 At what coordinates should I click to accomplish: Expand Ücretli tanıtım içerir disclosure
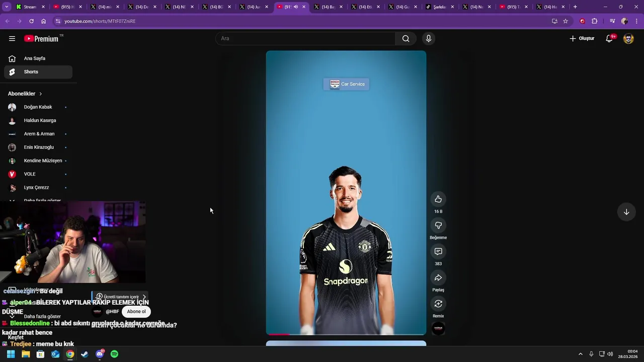click(x=121, y=297)
